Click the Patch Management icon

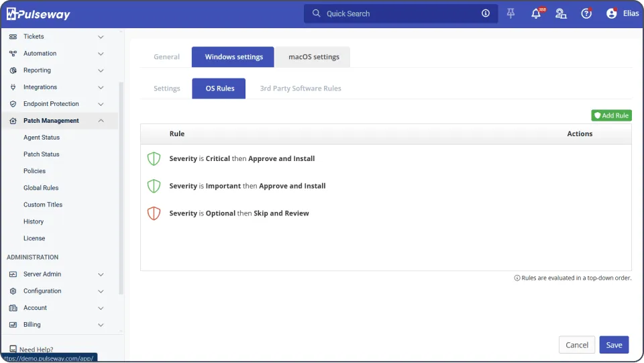(13, 121)
